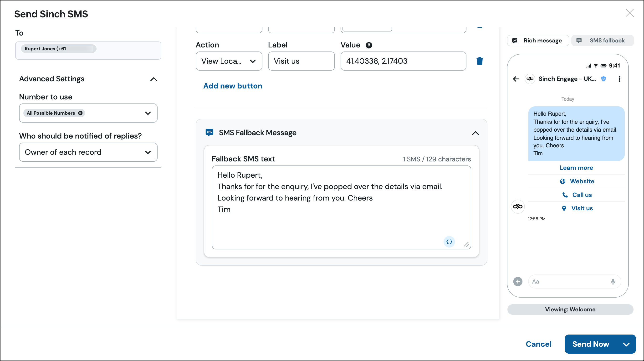Click Learn more in the preview
This screenshot has width=644, height=361.
tap(576, 168)
